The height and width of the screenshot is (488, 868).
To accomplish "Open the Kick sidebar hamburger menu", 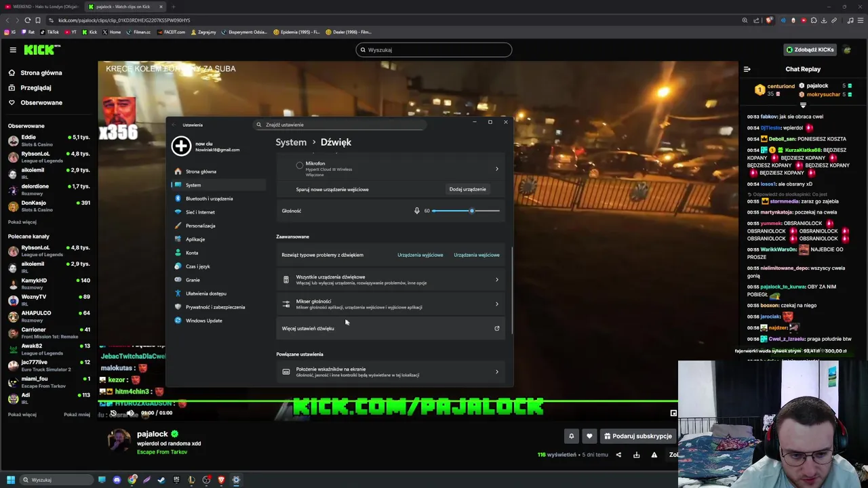I will (x=12, y=49).
